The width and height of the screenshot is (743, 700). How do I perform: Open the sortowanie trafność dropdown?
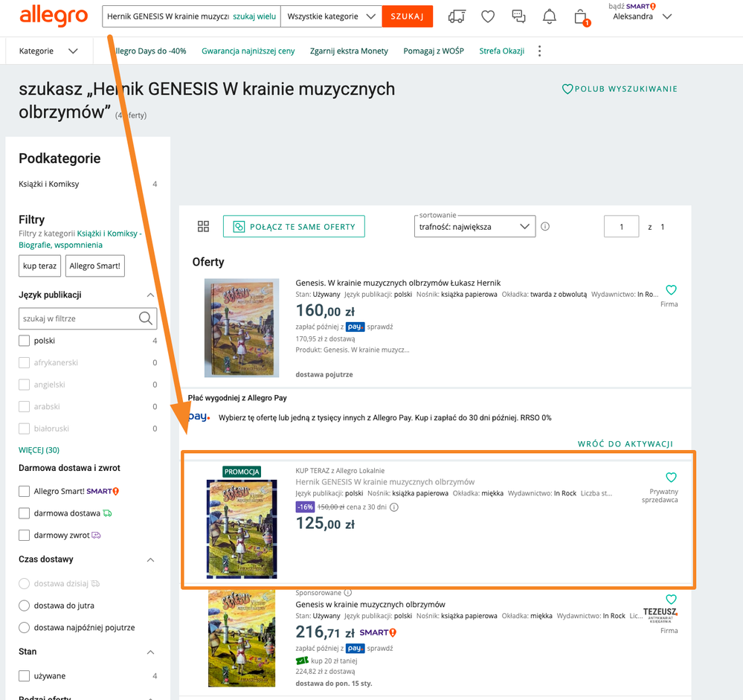[x=475, y=227]
